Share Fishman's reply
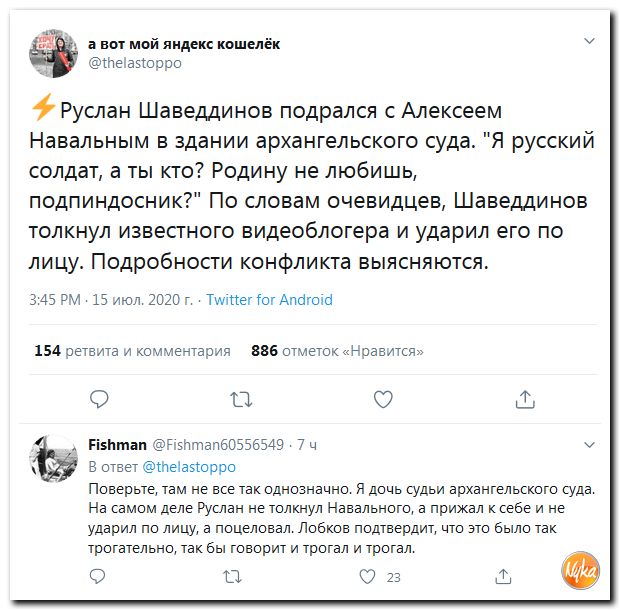The width and height of the screenshot is (621, 611). click(x=504, y=576)
